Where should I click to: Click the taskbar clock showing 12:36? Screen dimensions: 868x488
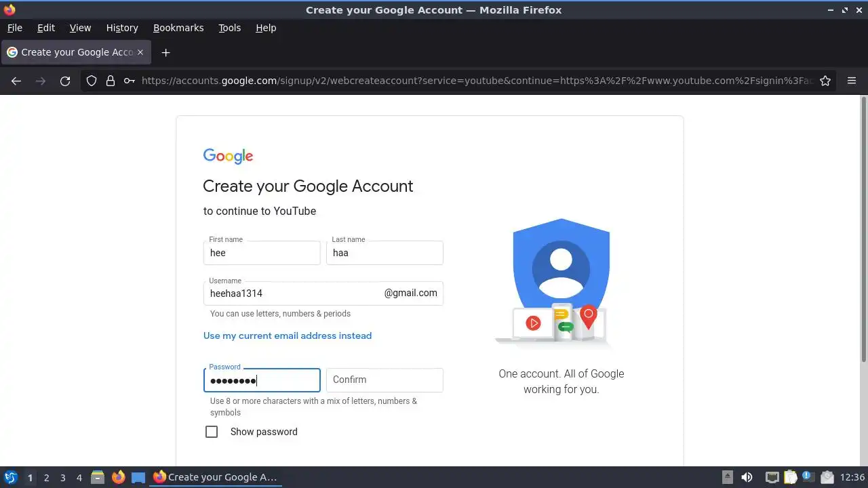(x=852, y=477)
